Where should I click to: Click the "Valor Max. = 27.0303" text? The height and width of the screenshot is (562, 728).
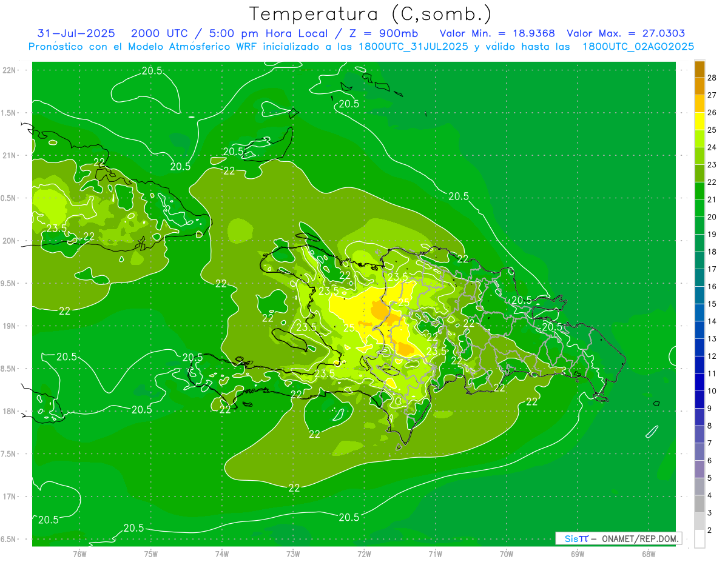[x=625, y=33]
